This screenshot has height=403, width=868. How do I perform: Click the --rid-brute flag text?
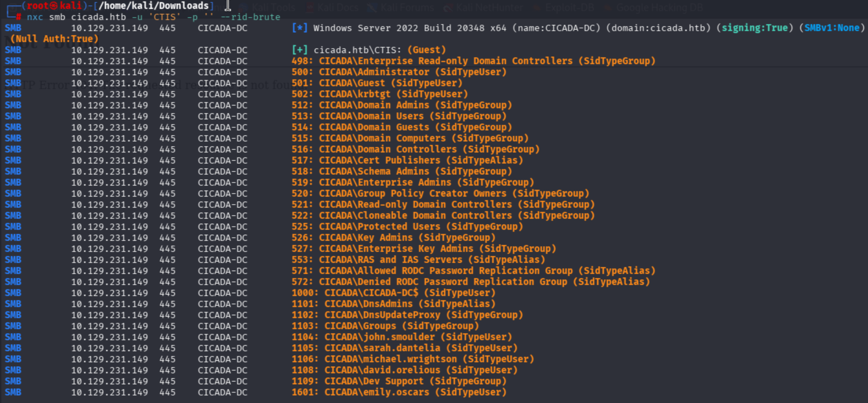click(250, 17)
